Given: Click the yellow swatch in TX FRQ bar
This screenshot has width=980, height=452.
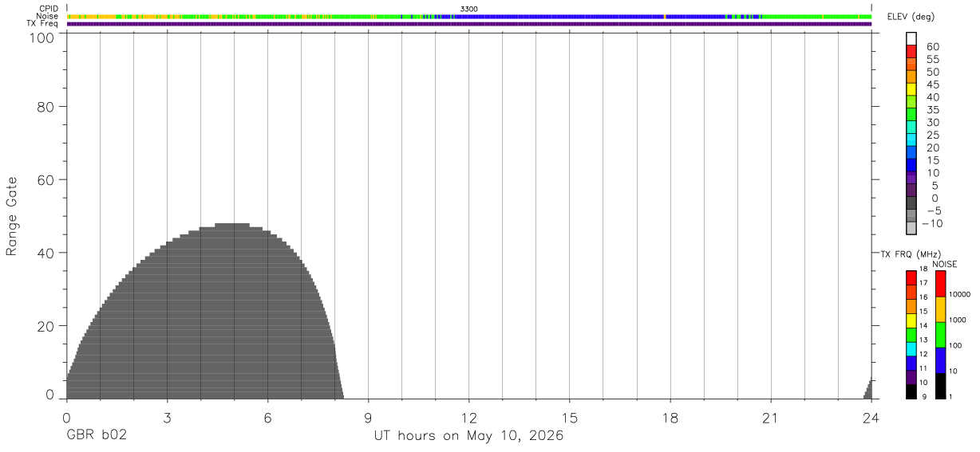Looking at the screenshot, I should [911, 320].
